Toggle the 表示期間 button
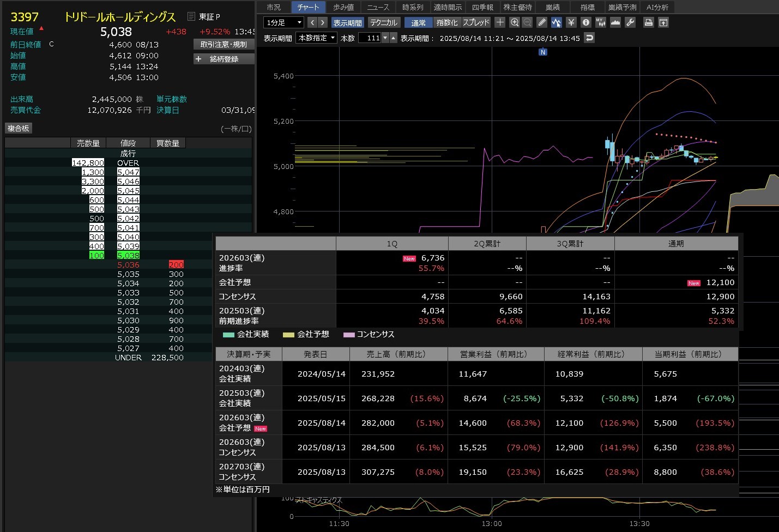 pos(347,22)
